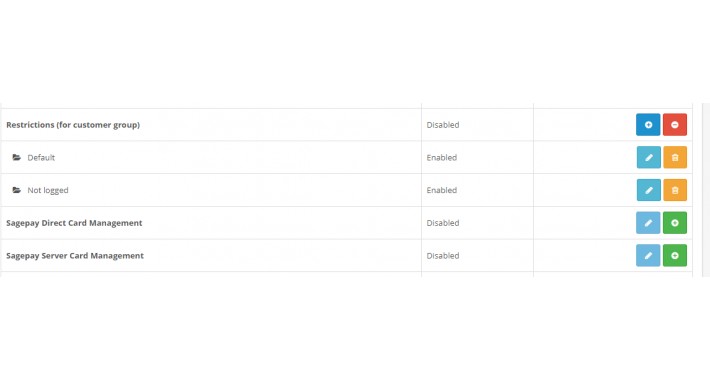Click Sagepay Server Card Management title

click(75, 255)
